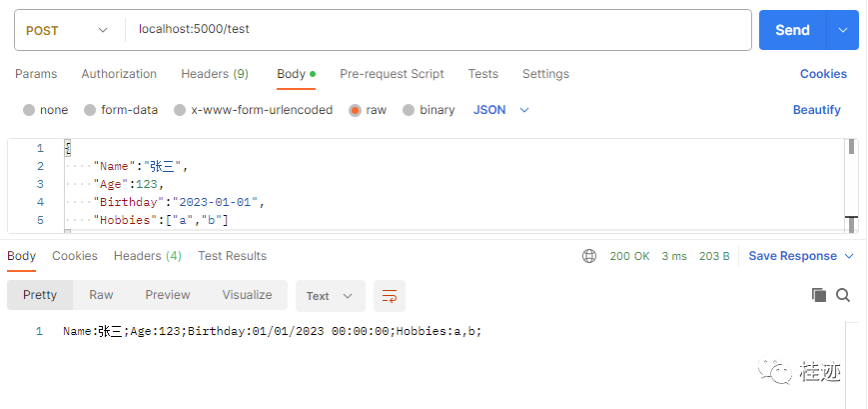The image size is (868, 409).
Task: Click the Beautify link
Action: point(816,110)
